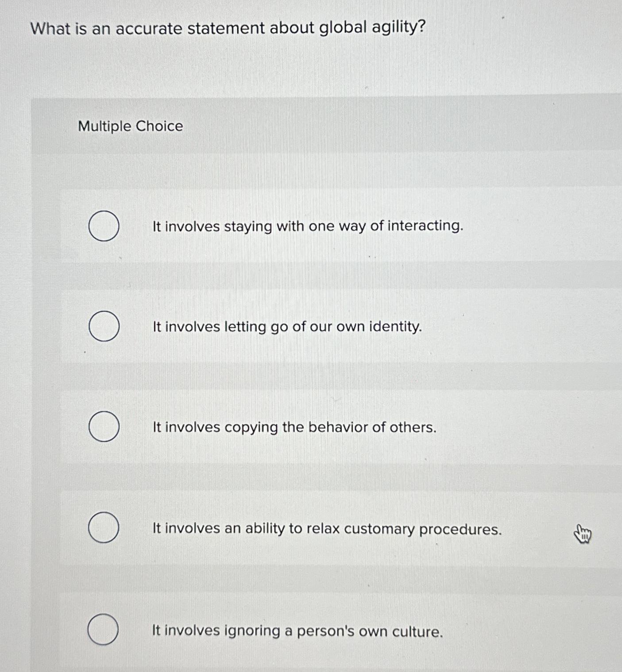Click the answer 'It involves copying the behavior of others'
622x672 pixels.
pyautogui.click(x=293, y=427)
